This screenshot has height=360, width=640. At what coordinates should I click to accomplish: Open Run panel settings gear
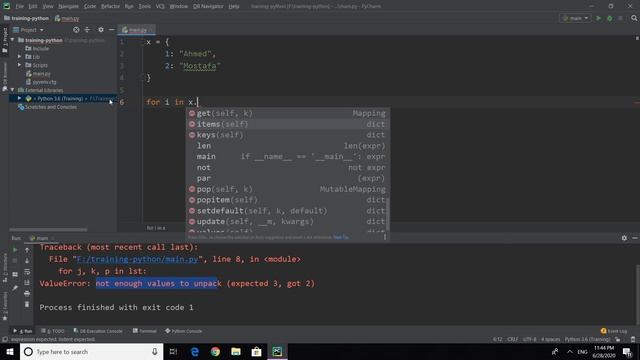tap(624, 238)
